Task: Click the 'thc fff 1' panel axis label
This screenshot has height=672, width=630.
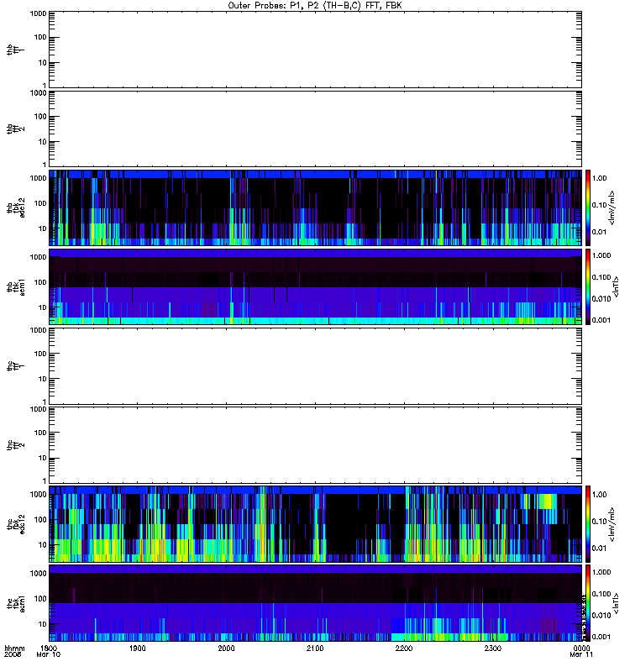Action: point(15,366)
